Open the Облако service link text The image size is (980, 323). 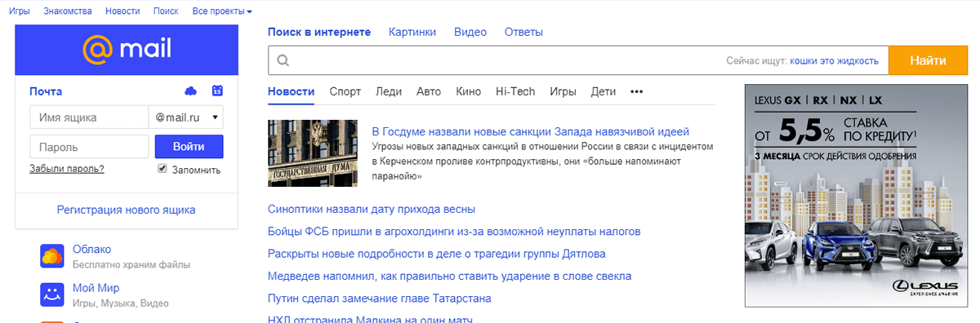tap(91, 250)
